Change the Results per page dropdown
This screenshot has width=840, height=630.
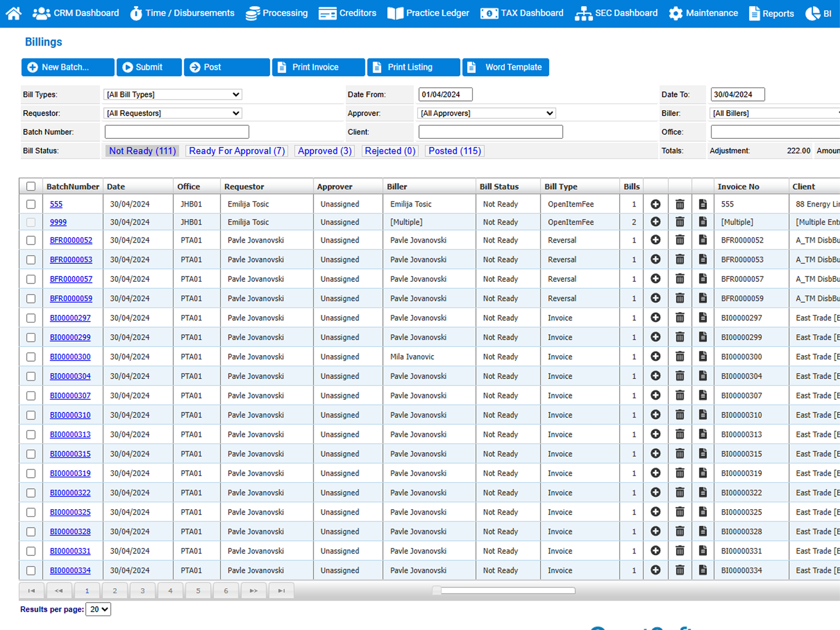tap(98, 609)
